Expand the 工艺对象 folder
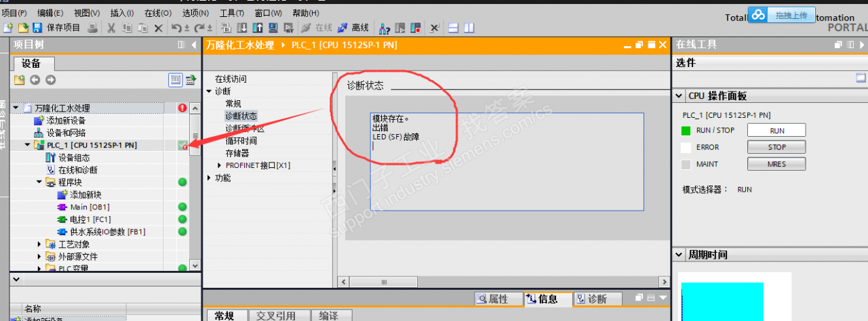The height and width of the screenshot is (321, 868). pos(39,244)
